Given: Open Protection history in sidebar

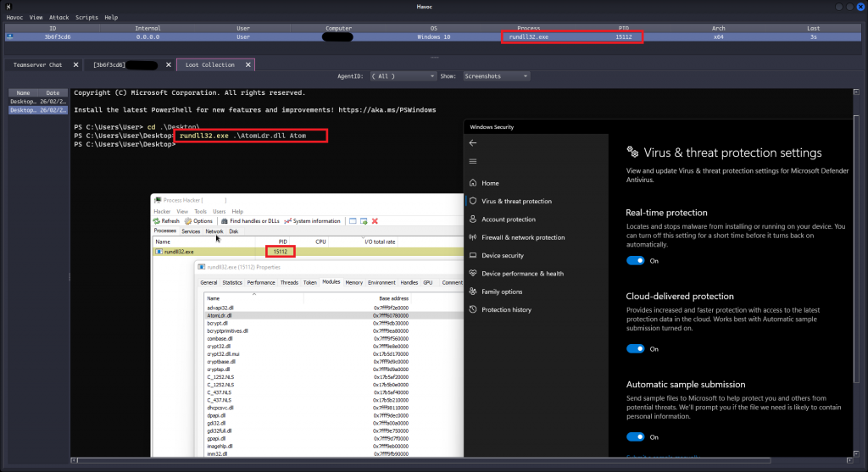Looking at the screenshot, I should point(506,309).
